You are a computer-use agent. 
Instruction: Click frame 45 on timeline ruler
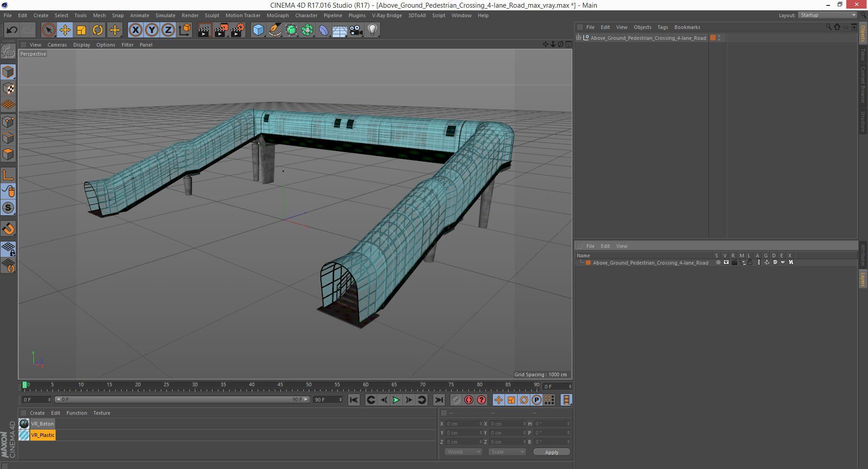pos(280,385)
